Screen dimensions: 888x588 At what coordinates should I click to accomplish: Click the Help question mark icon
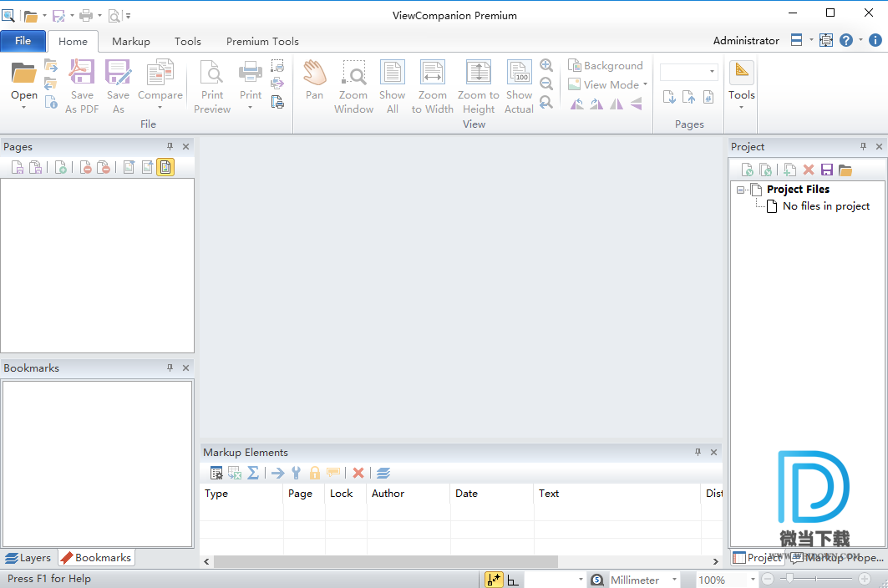point(846,40)
